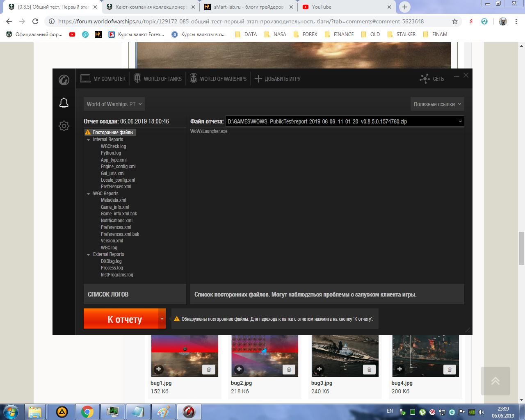Switch to WORLD OF TANKS tab
525x420 pixels.
[x=157, y=79]
